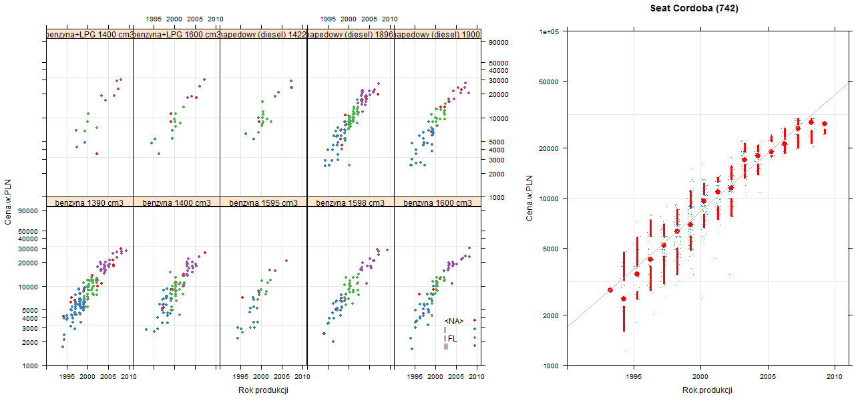Select the "benzyna+LPG 1600 cm3" panel header
This screenshot has width=868, height=401.
tap(177, 34)
